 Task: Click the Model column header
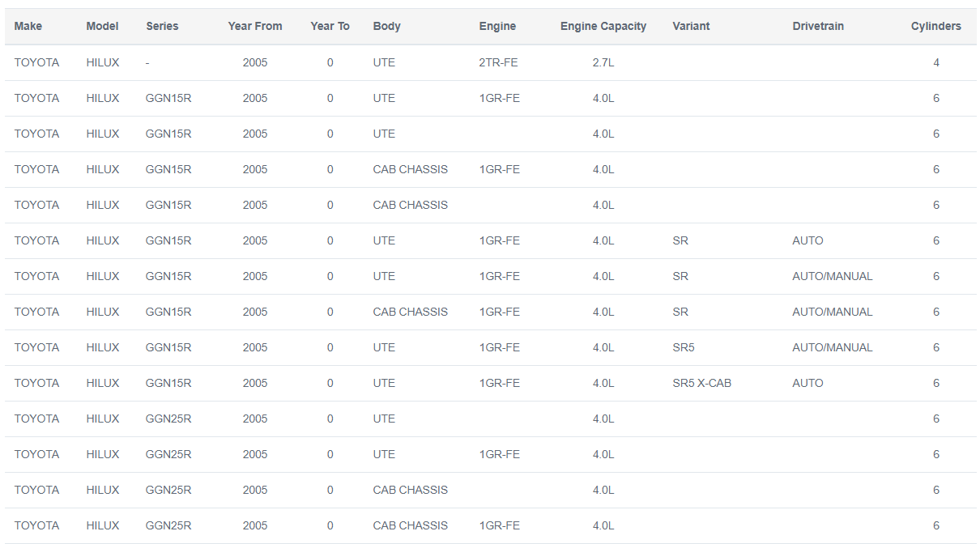tap(102, 26)
